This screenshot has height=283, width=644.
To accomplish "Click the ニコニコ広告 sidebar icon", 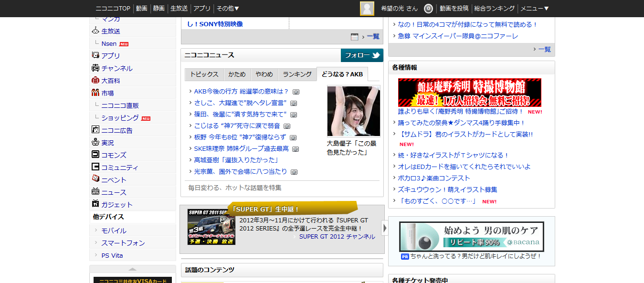I will pos(95,130).
